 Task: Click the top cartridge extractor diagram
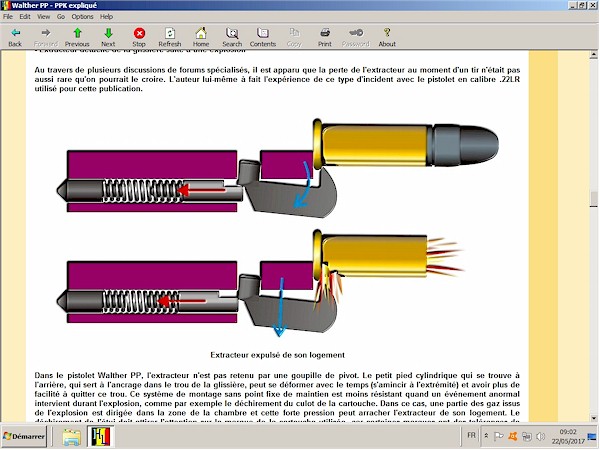[x=278, y=168]
